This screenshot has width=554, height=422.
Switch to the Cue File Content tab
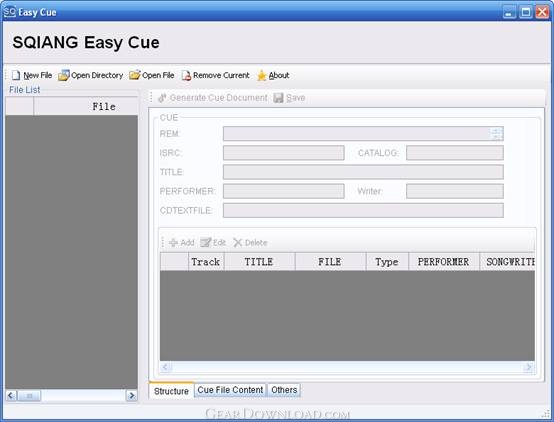(x=230, y=390)
